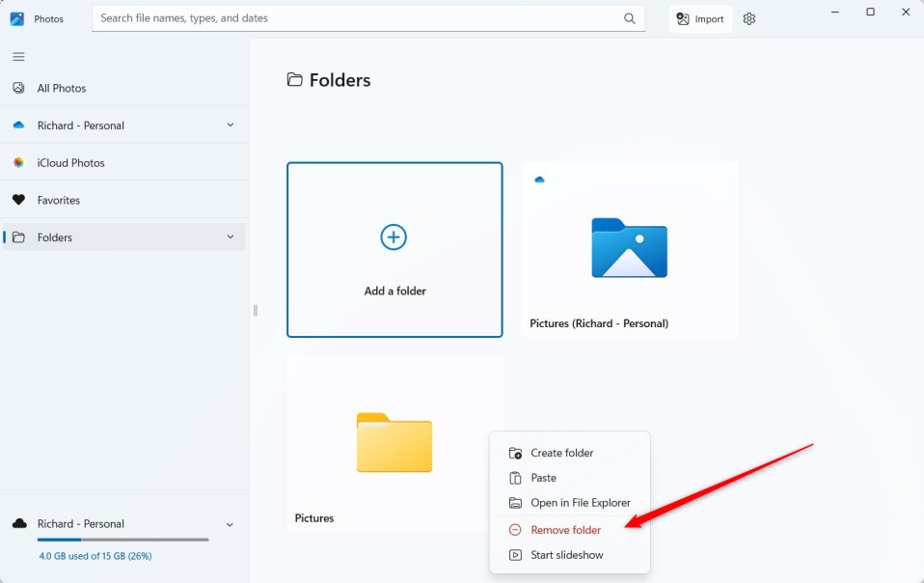Viewport: 924px width, 583px height.
Task: Choose Paste in the context menu
Action: (569, 478)
